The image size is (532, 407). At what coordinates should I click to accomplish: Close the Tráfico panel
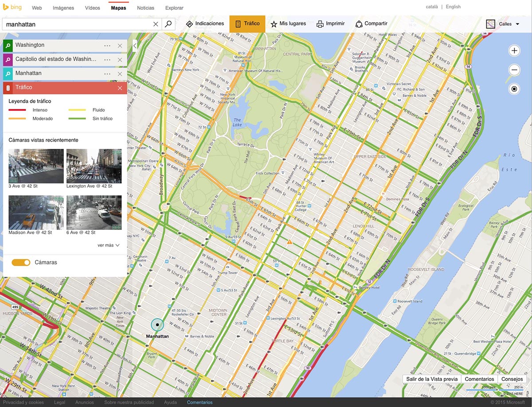(120, 88)
